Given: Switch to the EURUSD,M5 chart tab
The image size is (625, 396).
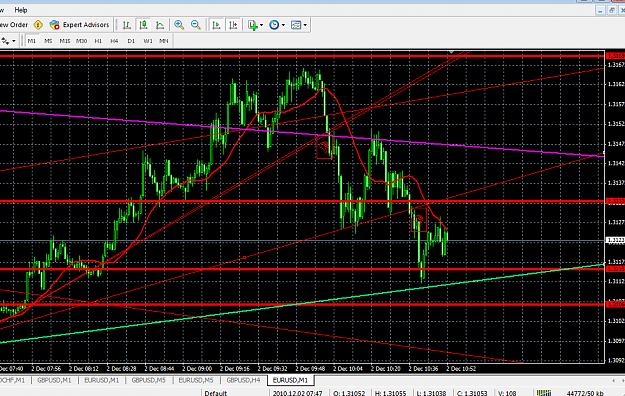Looking at the screenshot, I should pos(196,380).
